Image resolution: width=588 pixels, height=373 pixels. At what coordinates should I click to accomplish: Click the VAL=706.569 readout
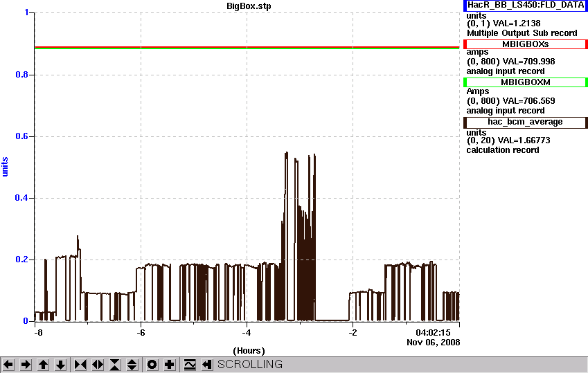tap(528, 101)
